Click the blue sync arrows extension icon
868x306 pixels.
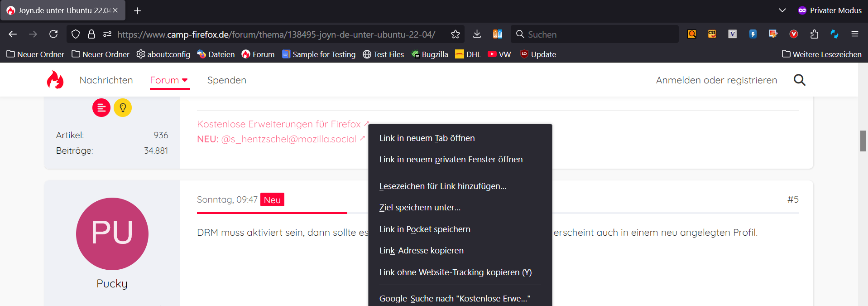pos(834,34)
